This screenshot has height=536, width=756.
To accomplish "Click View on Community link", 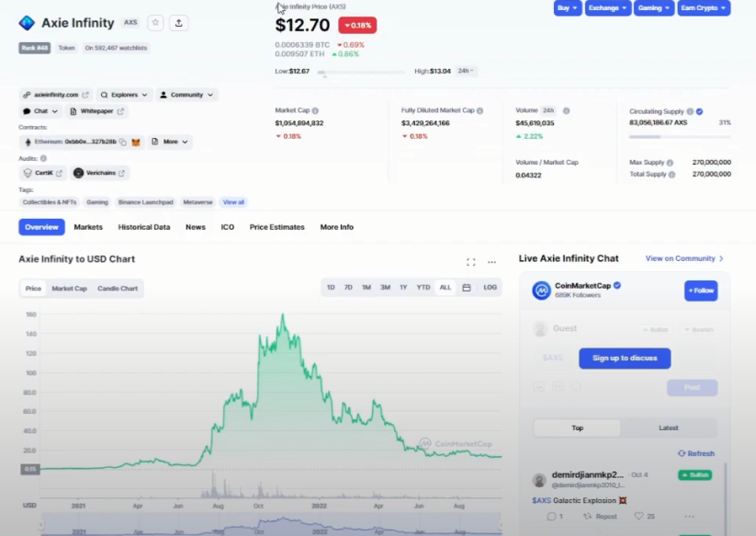I will point(684,258).
